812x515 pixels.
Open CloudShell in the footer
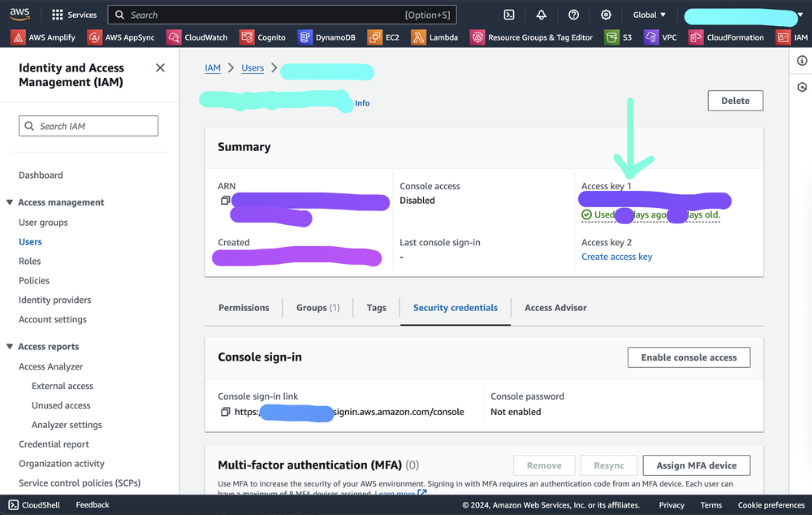(34, 504)
